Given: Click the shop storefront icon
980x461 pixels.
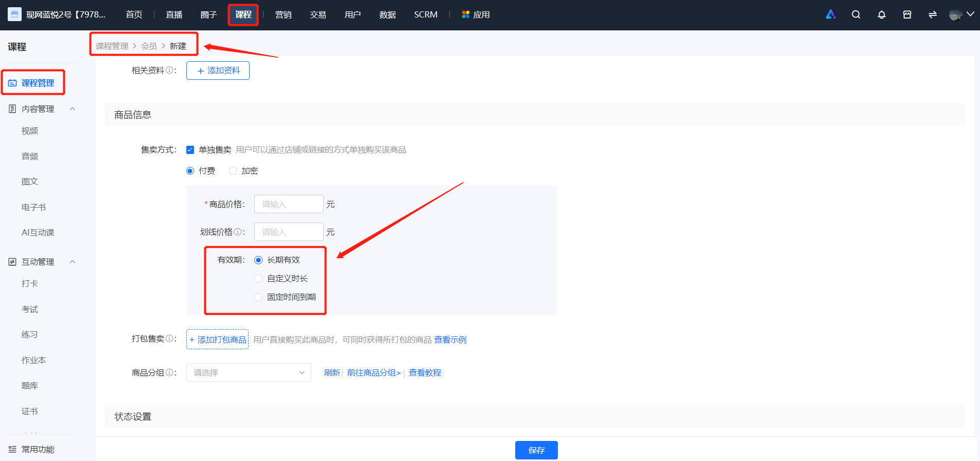Looking at the screenshot, I should point(907,14).
